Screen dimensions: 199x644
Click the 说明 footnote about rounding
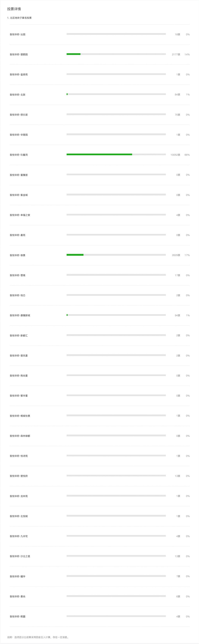[x=38, y=637]
